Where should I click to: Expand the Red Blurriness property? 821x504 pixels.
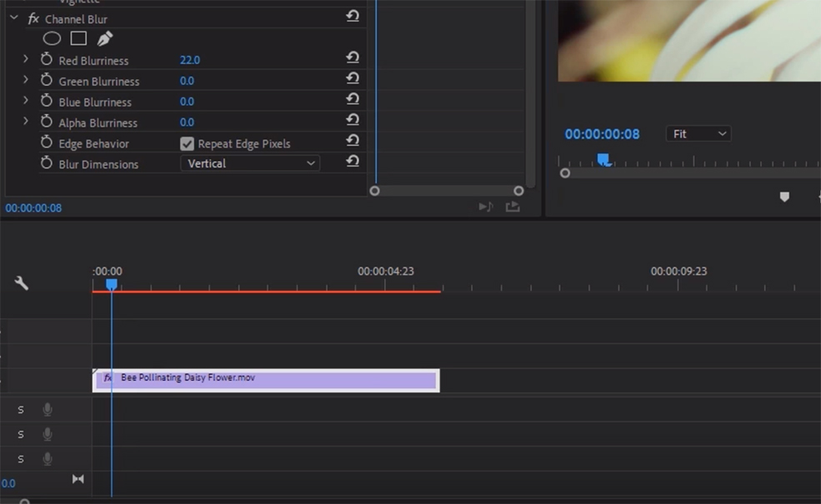pyautogui.click(x=26, y=59)
